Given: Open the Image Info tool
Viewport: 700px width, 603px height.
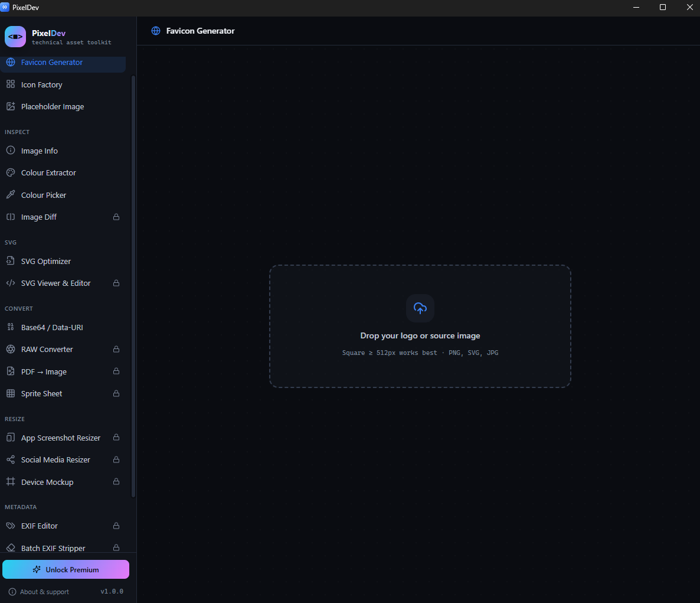Looking at the screenshot, I should pyautogui.click(x=63, y=151).
